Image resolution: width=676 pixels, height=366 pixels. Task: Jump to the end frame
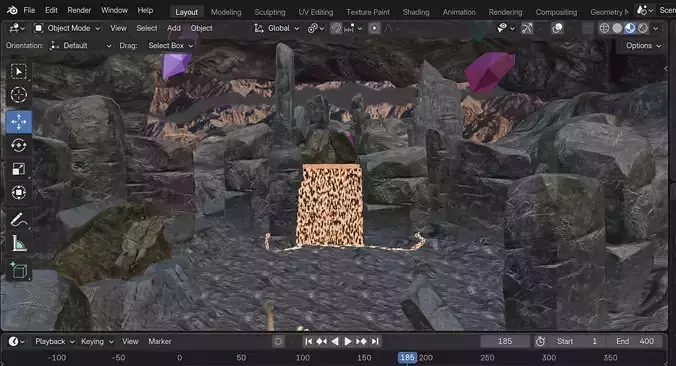click(375, 341)
